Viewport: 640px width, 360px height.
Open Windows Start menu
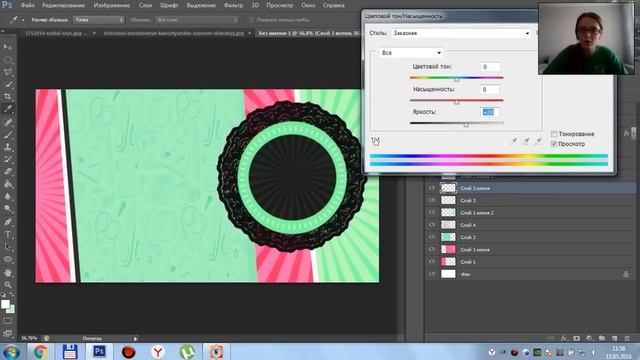pos(11,351)
